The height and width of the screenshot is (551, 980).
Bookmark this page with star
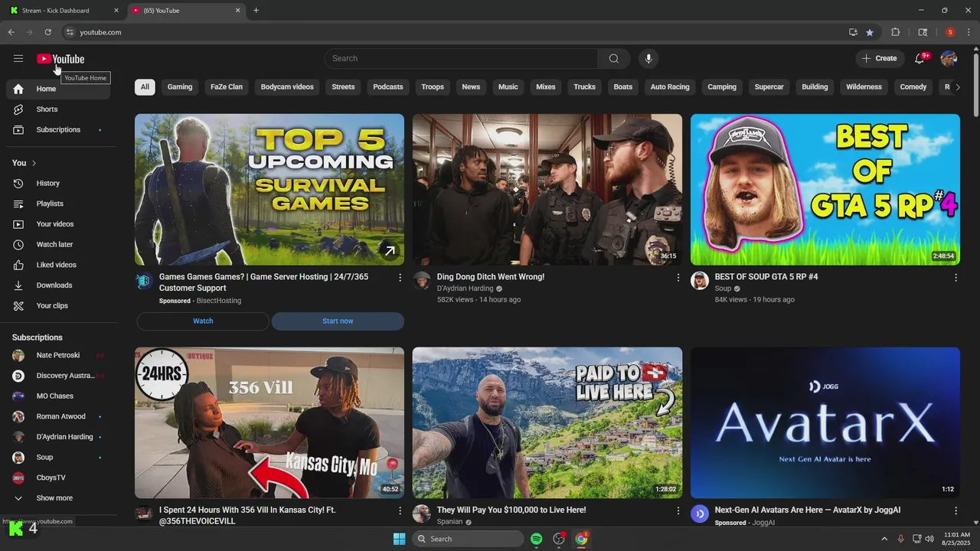pyautogui.click(x=870, y=32)
